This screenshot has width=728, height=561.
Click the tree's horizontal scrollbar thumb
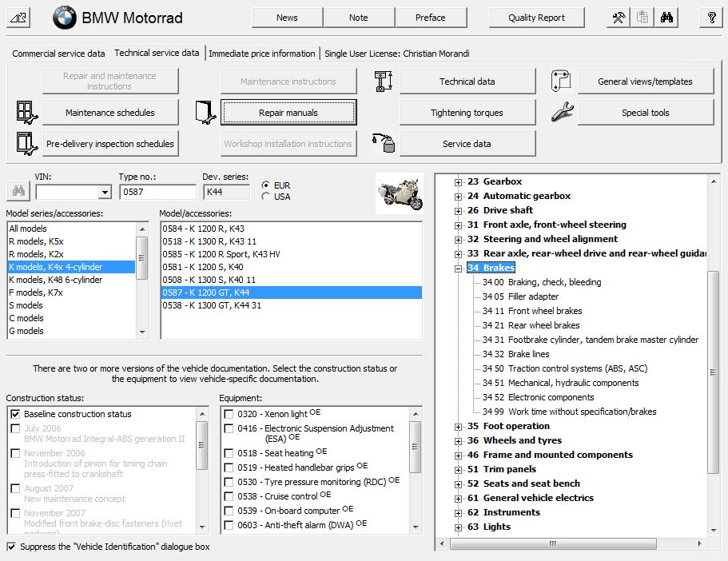pyautogui.click(x=553, y=543)
